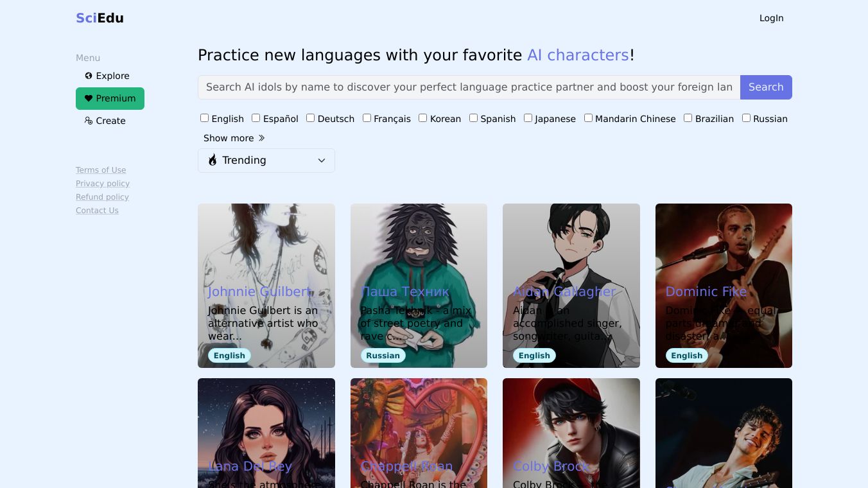
Task: Focus the AI idols search field
Action: 469,87
